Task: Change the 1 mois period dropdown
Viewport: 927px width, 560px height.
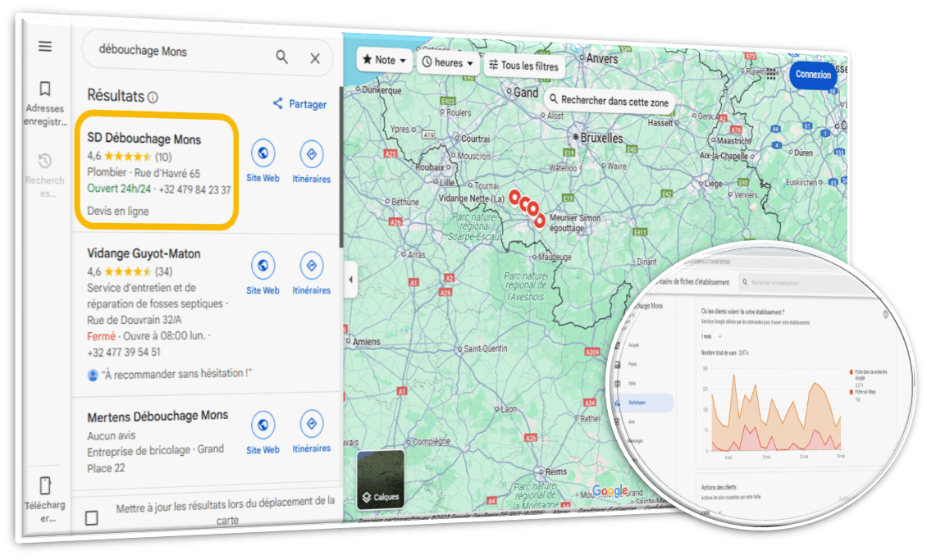Action: click(711, 337)
